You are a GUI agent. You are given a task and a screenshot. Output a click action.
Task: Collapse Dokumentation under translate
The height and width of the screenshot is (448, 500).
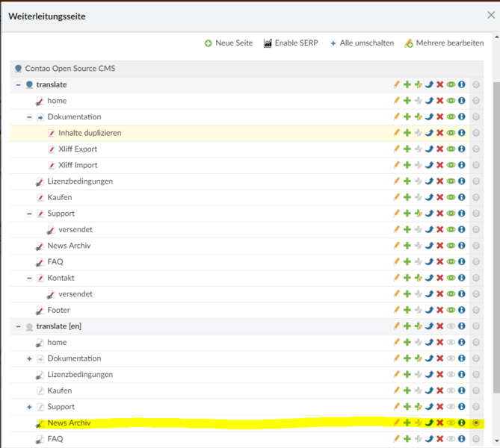29,117
